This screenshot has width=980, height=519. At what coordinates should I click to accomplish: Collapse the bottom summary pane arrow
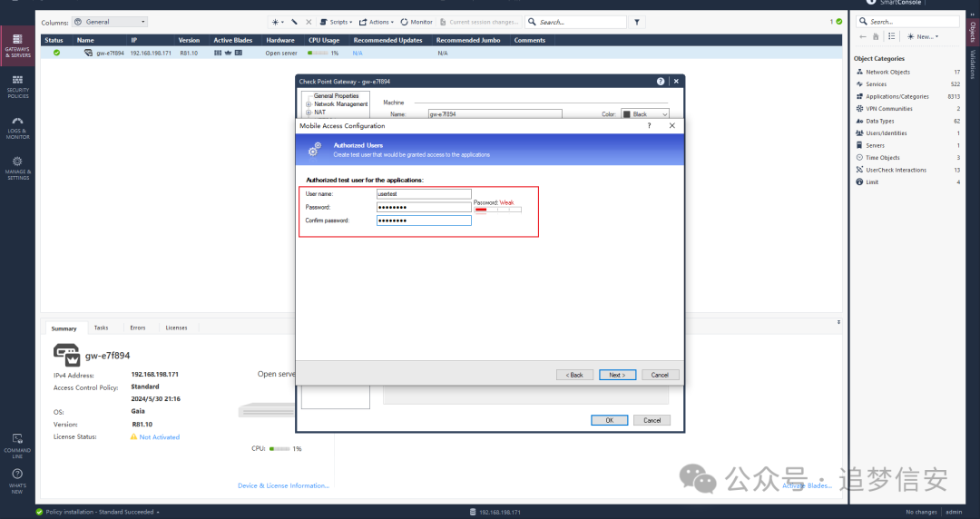tap(838, 322)
